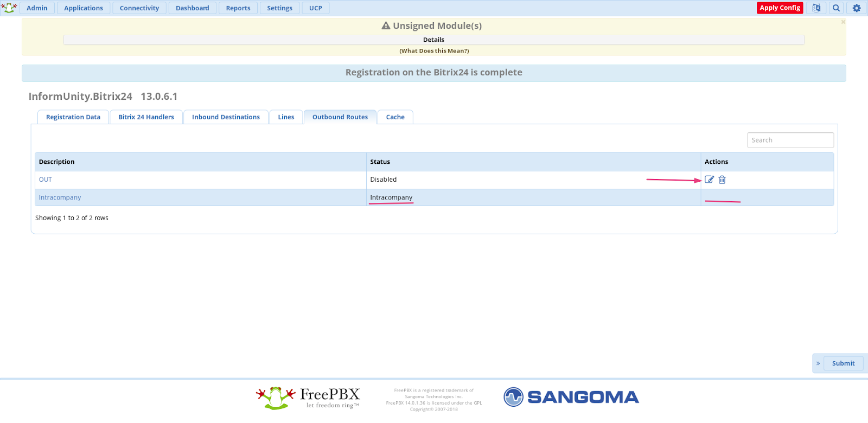Click the Sangoma footer logo
Viewport: 868px width, 423px height.
pyautogui.click(x=571, y=397)
